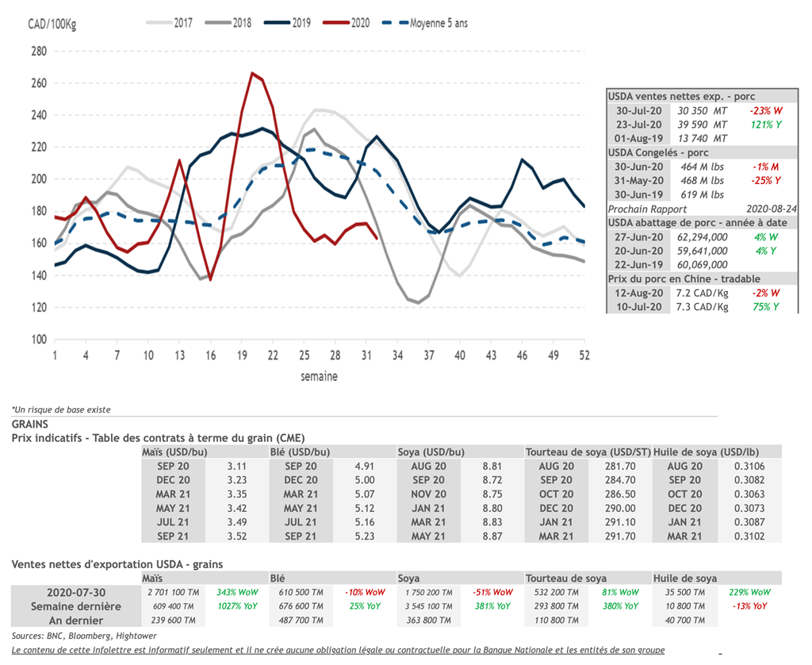Select the USDA Congelés - porc header
This screenshot has width=812, height=665.
pyautogui.click(x=658, y=152)
